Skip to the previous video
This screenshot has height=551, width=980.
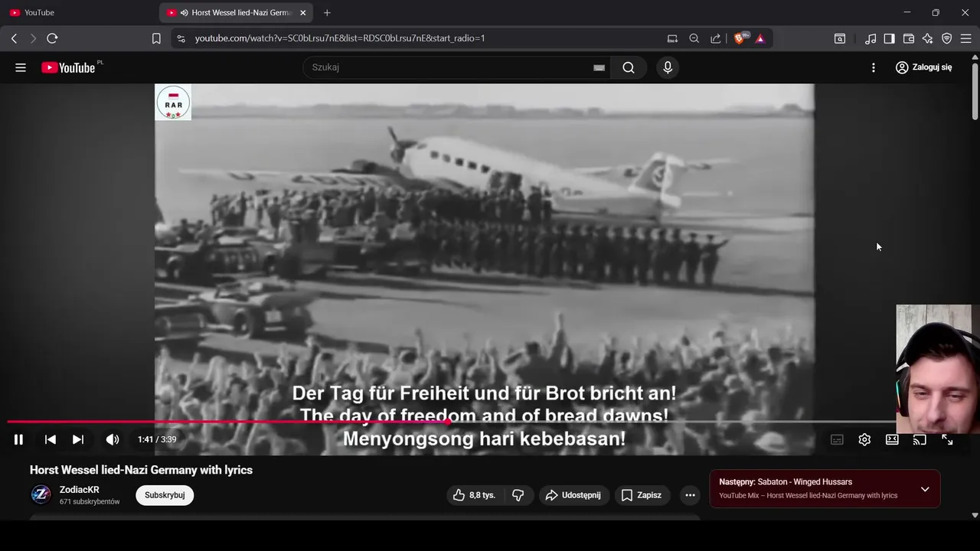[x=51, y=439]
